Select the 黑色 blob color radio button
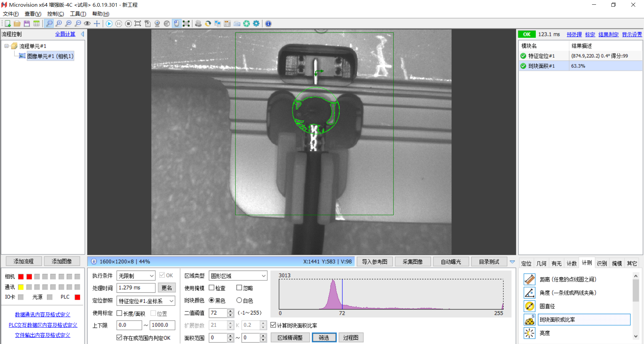Screen dimensions: 644x344 tap(212, 300)
